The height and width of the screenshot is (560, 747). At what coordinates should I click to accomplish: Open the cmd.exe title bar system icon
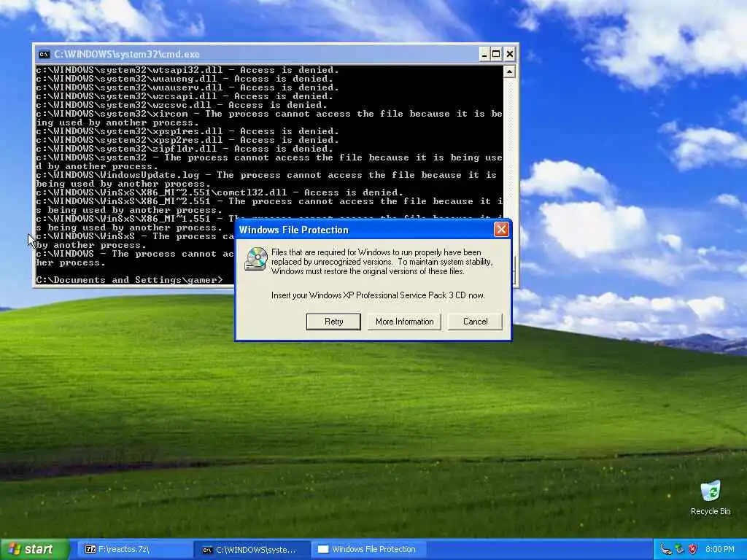point(44,54)
